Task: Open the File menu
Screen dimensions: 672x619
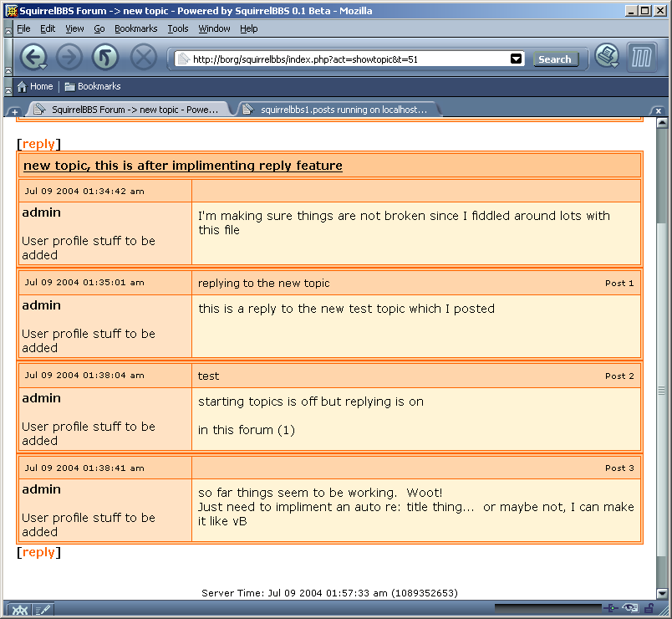Action: [x=23, y=28]
